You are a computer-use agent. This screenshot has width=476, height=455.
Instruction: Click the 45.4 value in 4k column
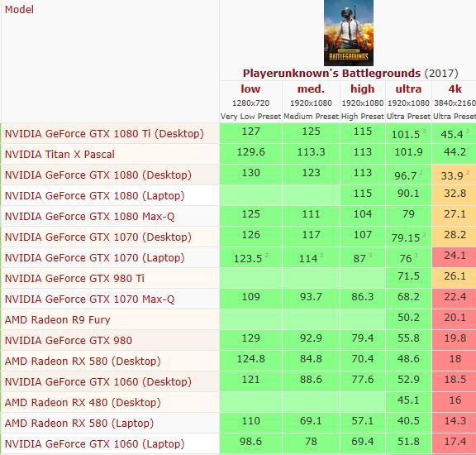click(x=452, y=134)
